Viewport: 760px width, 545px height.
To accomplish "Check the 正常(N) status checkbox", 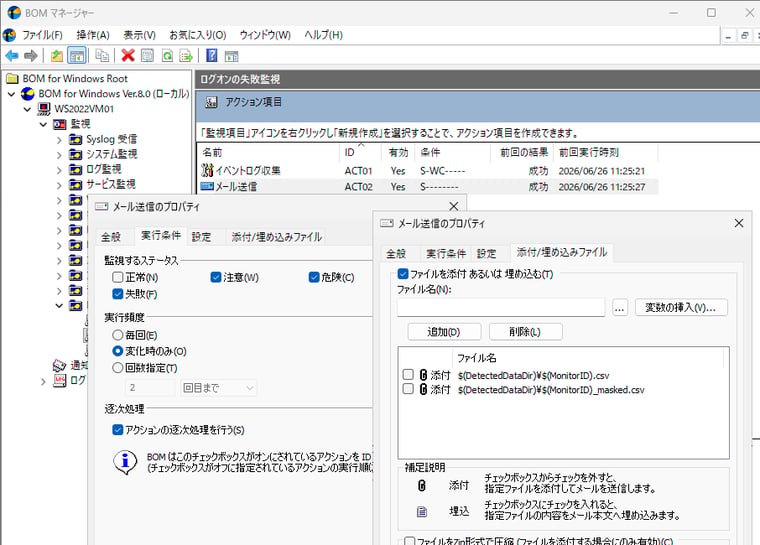I will [118, 277].
